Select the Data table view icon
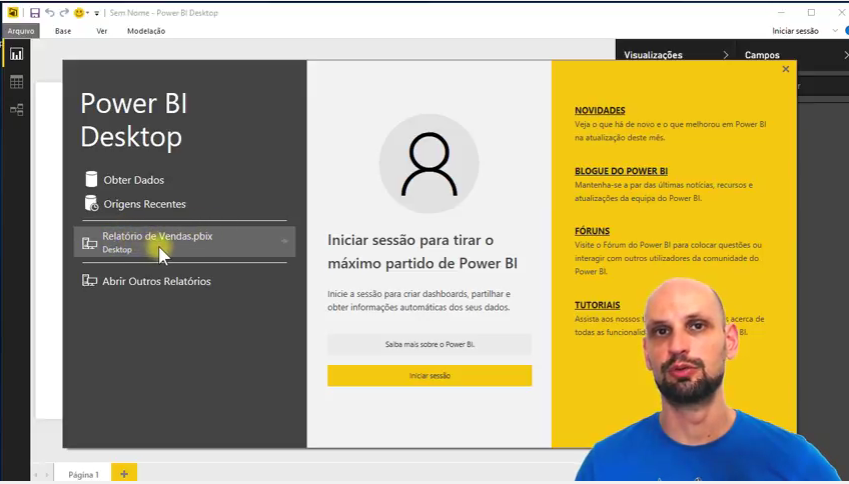849x484 pixels. point(16,82)
